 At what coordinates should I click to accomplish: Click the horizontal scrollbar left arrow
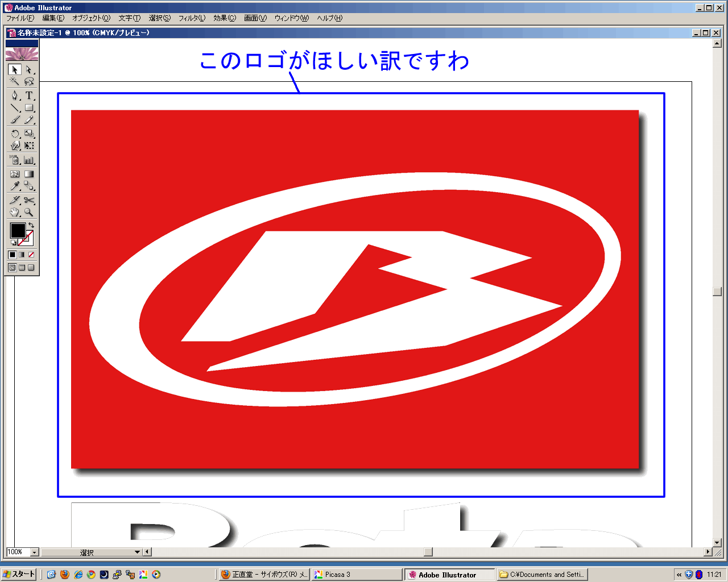(x=147, y=552)
